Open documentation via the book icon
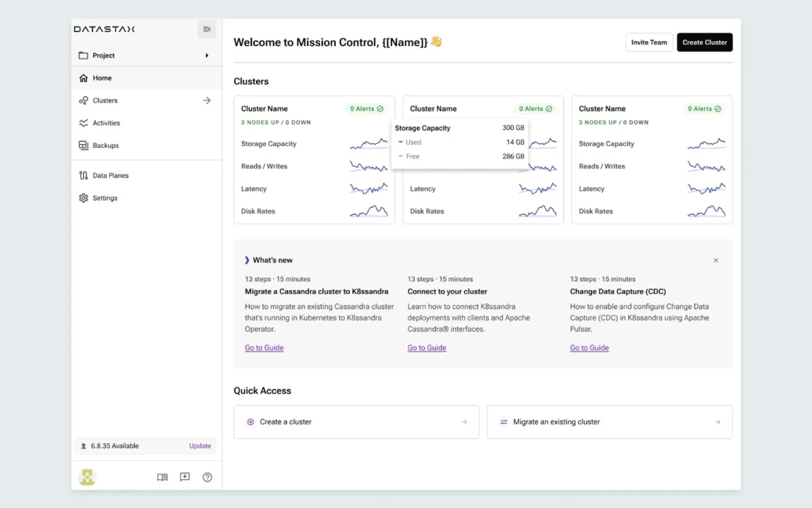Screen dimensions: 812x508 162,477
